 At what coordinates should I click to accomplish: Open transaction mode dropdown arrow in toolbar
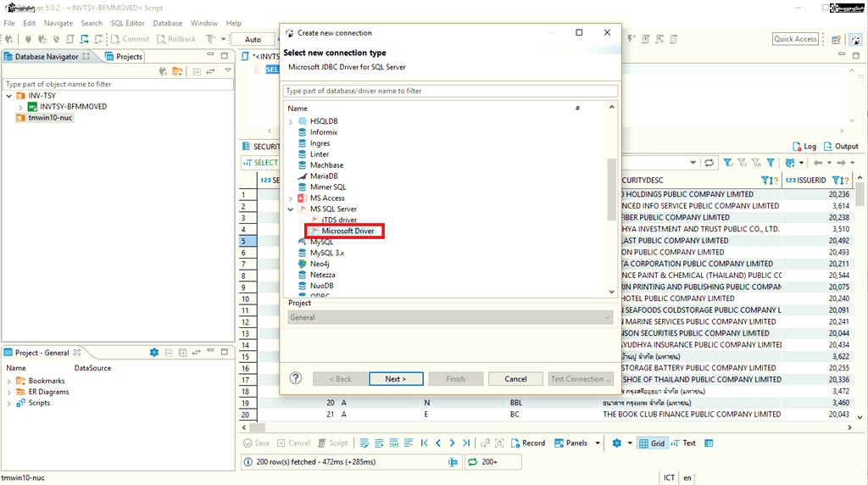pos(224,39)
